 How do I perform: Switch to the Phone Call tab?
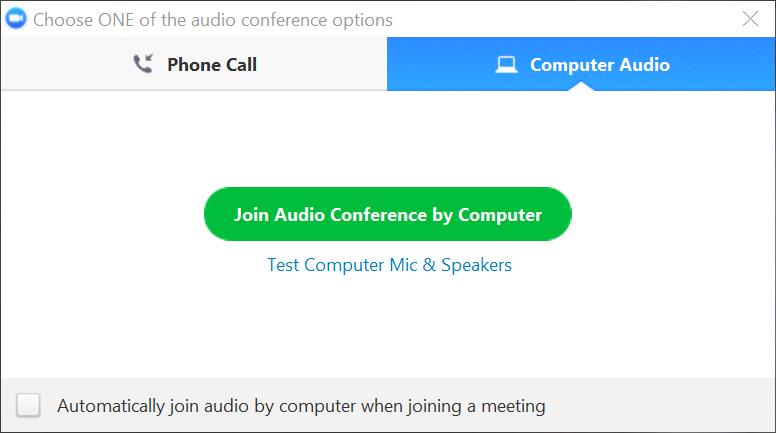[194, 65]
